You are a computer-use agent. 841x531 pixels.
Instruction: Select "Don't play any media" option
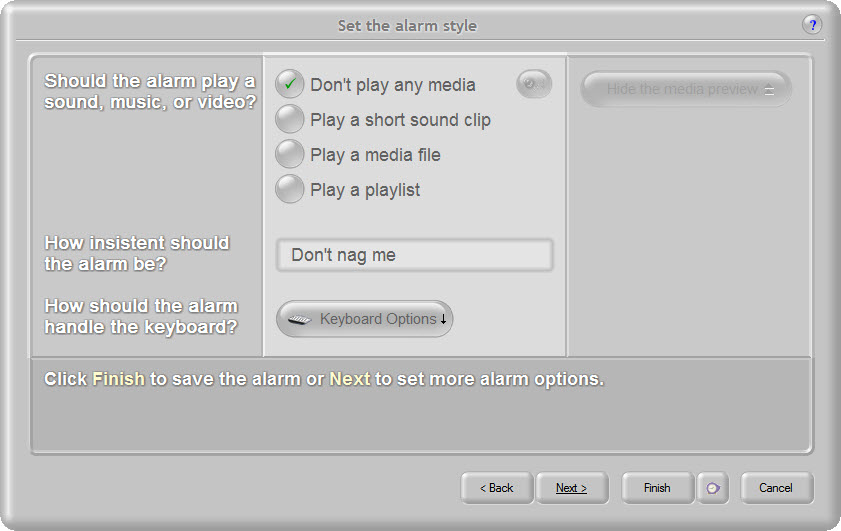[290, 85]
